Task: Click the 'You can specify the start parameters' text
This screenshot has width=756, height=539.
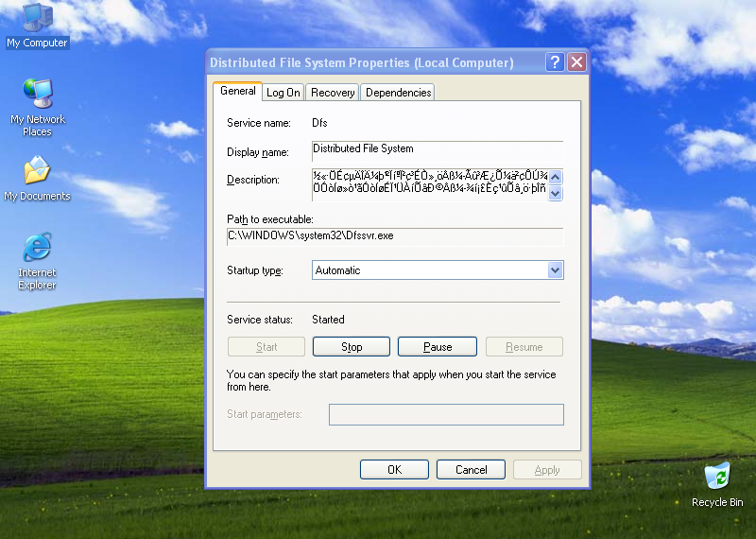Action: point(391,380)
